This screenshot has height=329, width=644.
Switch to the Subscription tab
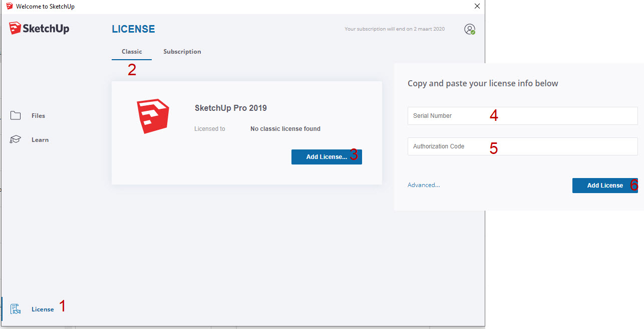click(182, 52)
